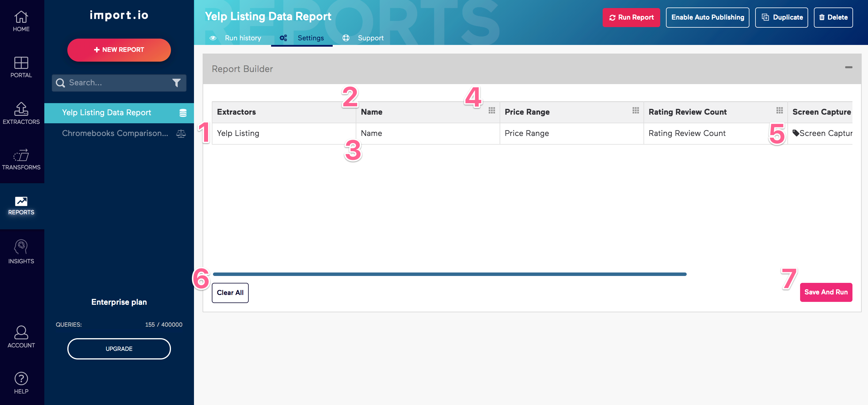
Task: Open the grid options on the Name column
Action: (491, 110)
